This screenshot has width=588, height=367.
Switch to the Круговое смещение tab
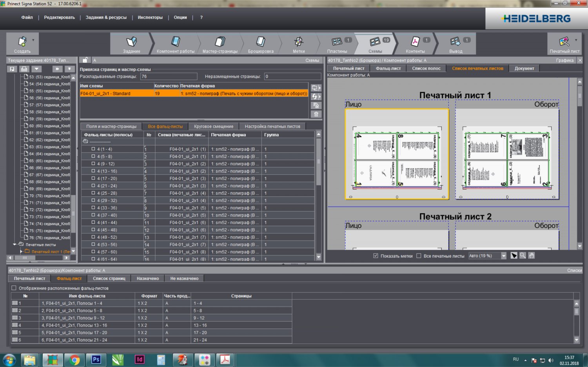point(213,127)
